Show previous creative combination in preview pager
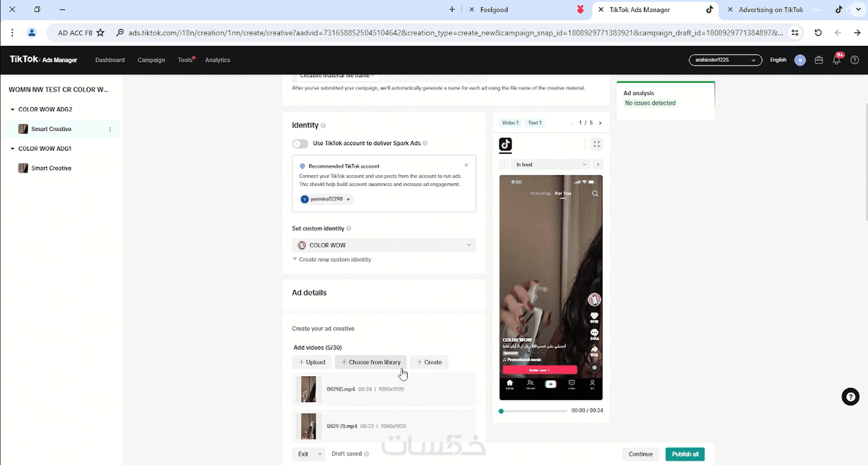The image size is (868, 465). click(572, 123)
